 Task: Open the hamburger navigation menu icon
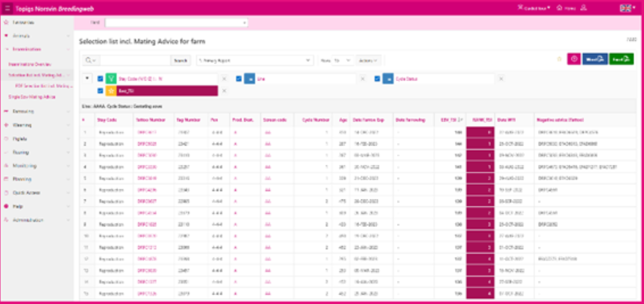point(7,9)
